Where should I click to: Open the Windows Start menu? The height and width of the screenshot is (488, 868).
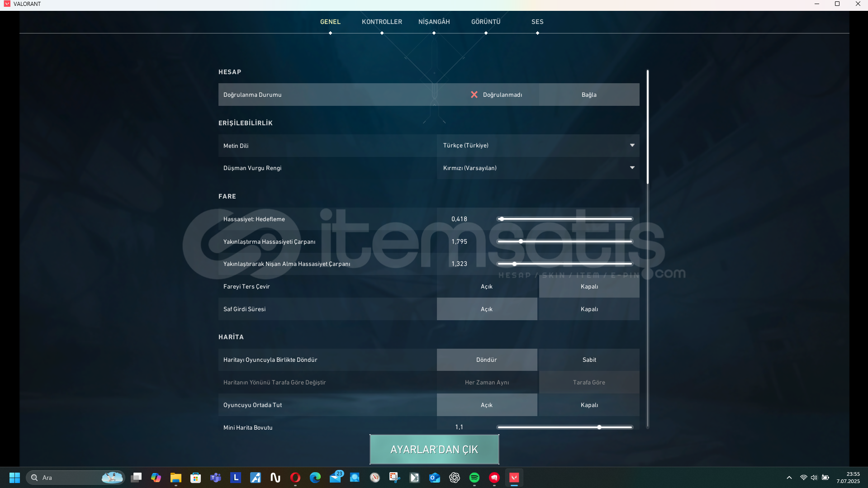[14, 478]
